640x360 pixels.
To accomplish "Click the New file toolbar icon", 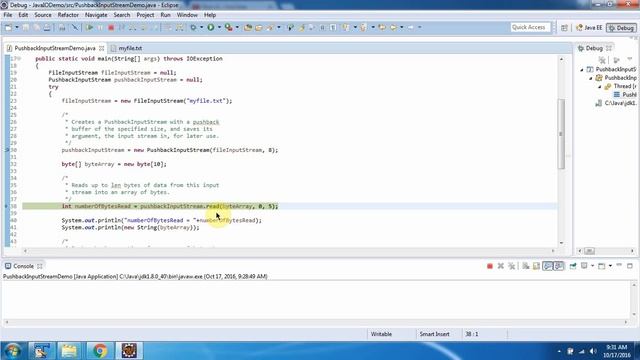I will click(x=8, y=27).
